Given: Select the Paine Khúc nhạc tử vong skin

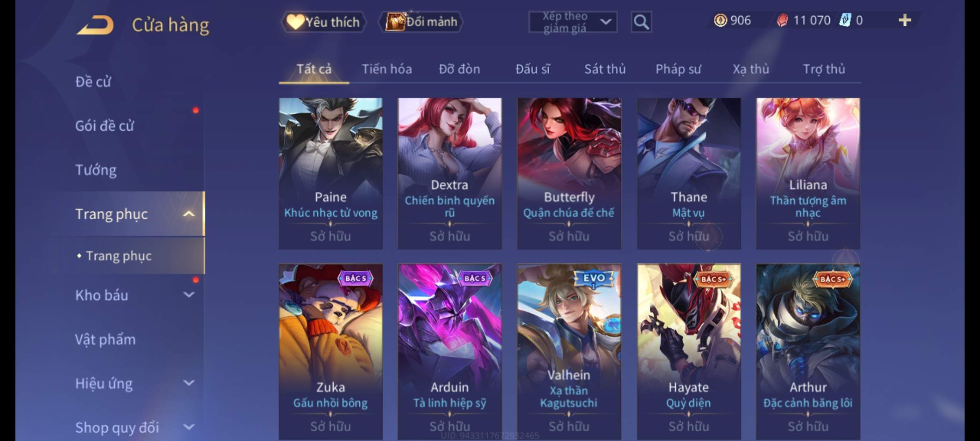Looking at the screenshot, I should point(331,174).
